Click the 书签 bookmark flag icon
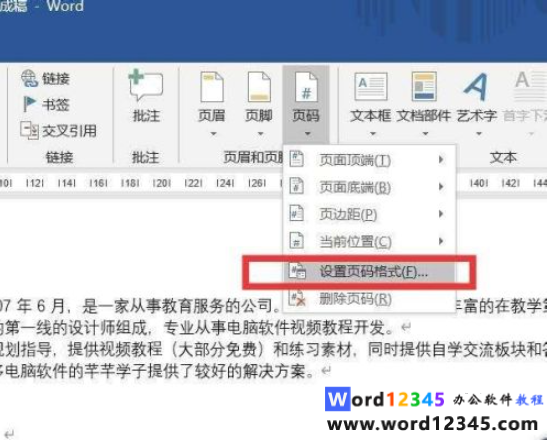Viewport: 548px width, 440px height. pyautogui.click(x=30, y=104)
